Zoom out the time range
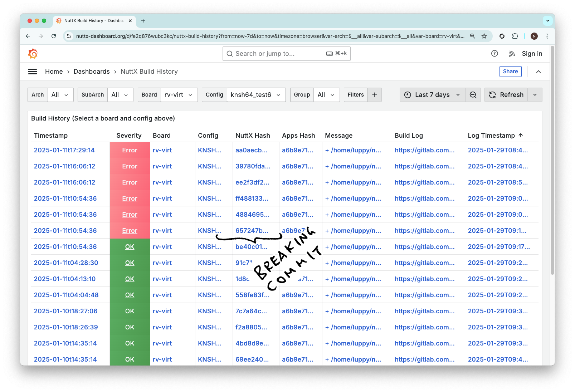 click(473, 95)
